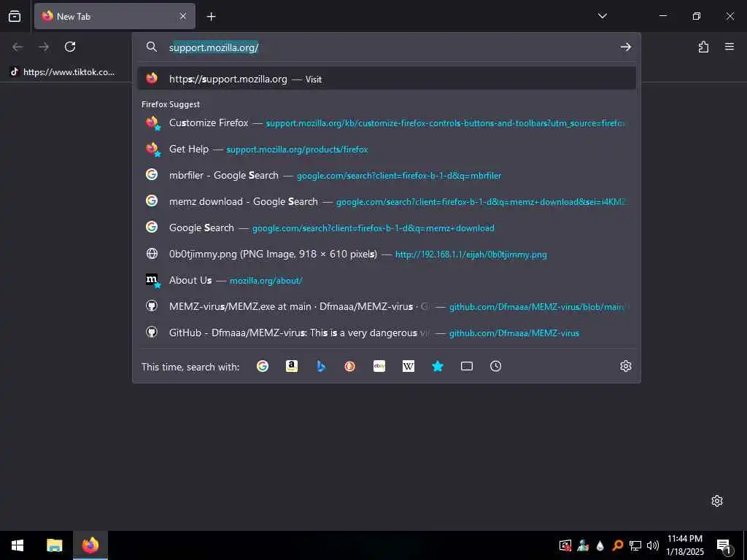
Task: Search this time with Google icon
Action: click(263, 366)
